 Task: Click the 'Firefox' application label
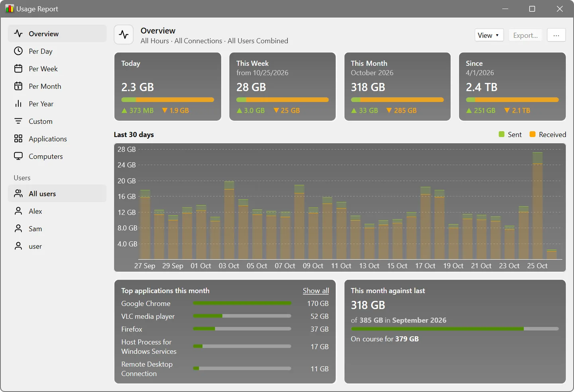132,329
